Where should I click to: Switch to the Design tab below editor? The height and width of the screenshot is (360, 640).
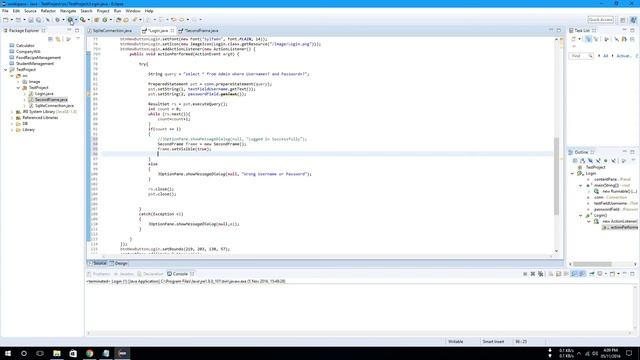(119, 263)
